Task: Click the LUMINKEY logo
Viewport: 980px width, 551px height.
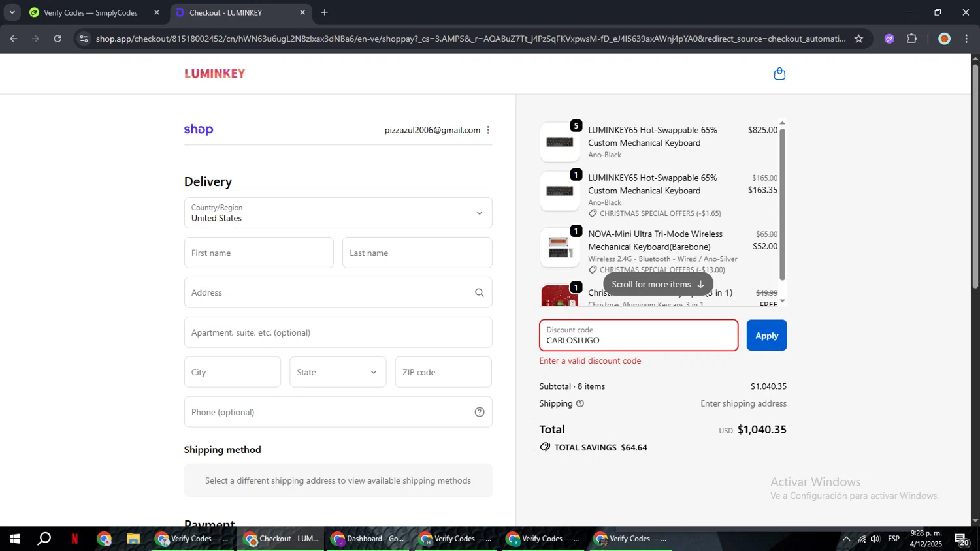Action: pyautogui.click(x=215, y=74)
